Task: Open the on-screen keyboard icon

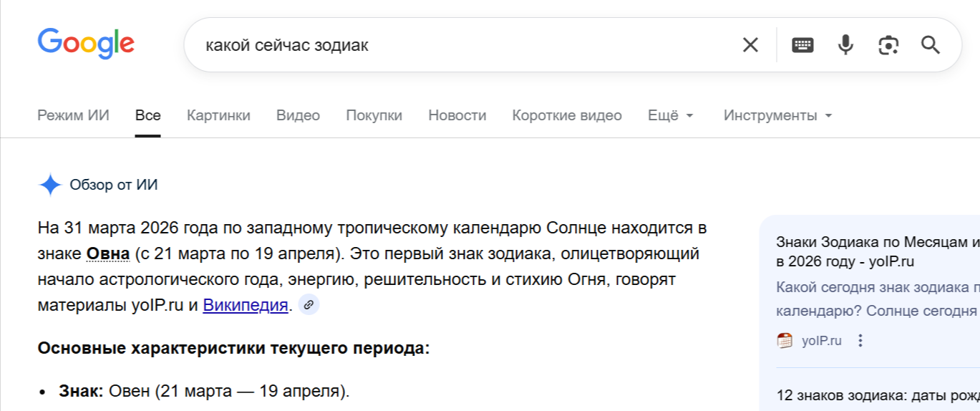Action: (x=802, y=45)
